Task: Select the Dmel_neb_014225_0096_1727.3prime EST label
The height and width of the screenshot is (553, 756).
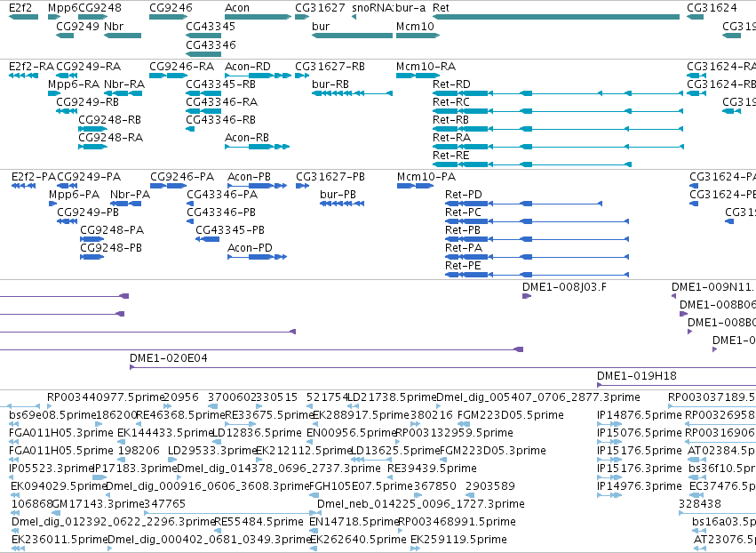Action: click(421, 504)
